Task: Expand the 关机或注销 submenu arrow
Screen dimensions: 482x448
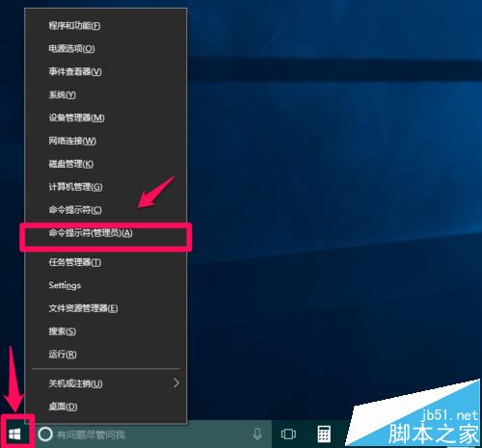Action: 176,382
